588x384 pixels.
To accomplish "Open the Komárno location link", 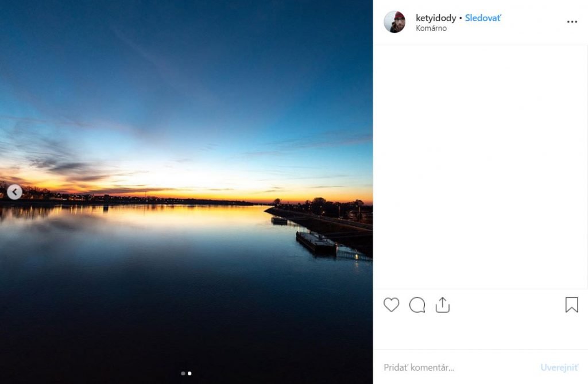I will pyautogui.click(x=431, y=28).
